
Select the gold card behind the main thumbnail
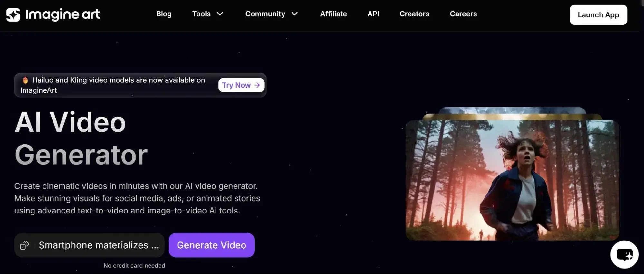tap(512, 117)
